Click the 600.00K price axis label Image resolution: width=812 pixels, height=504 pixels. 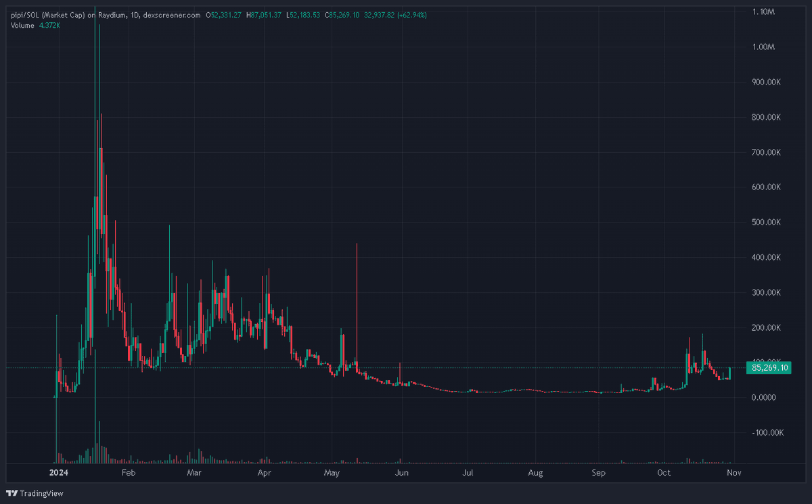(765, 187)
